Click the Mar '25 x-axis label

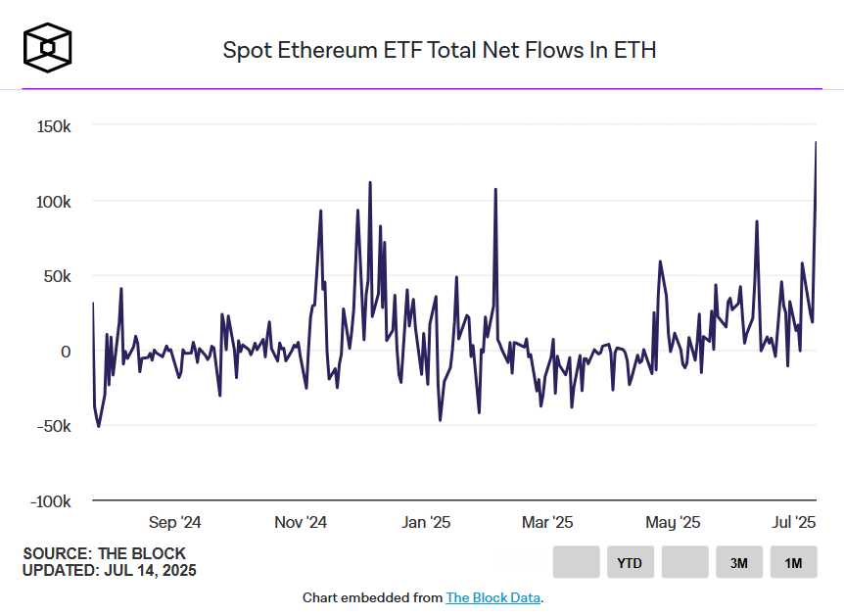click(548, 522)
